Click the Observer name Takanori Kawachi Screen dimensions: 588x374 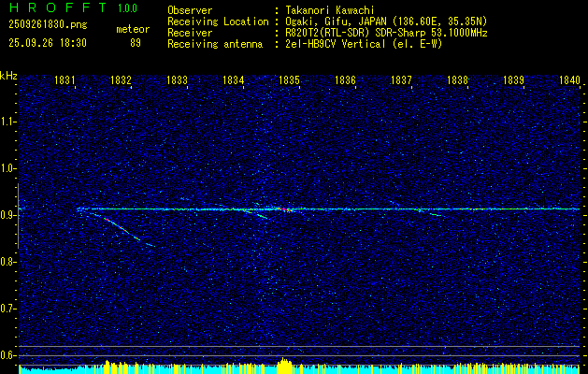[329, 10]
